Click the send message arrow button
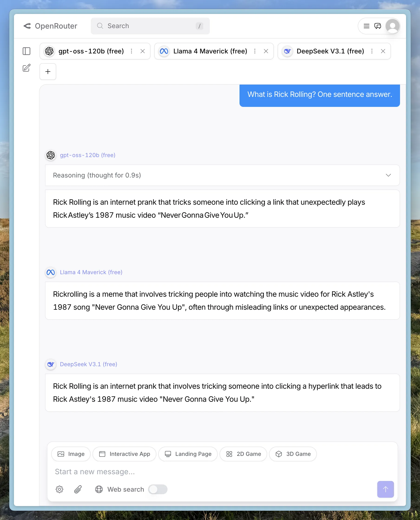The image size is (420, 520). (385, 489)
